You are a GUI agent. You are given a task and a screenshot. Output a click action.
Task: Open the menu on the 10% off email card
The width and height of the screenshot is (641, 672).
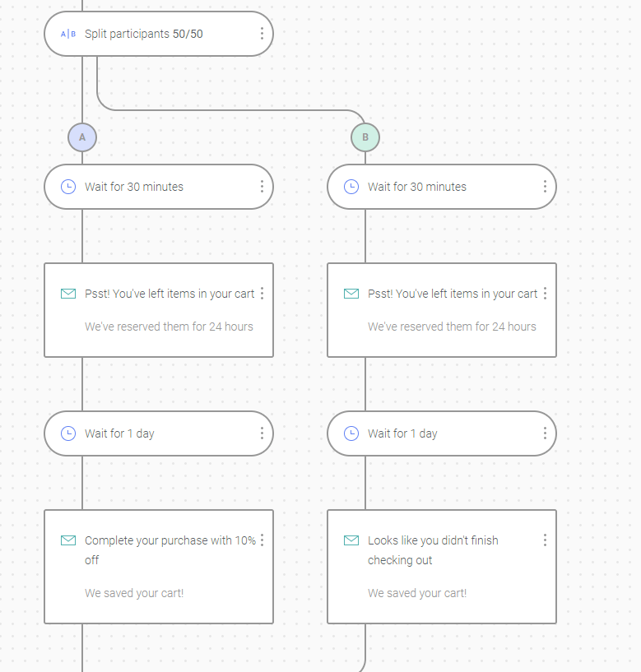coord(262,540)
